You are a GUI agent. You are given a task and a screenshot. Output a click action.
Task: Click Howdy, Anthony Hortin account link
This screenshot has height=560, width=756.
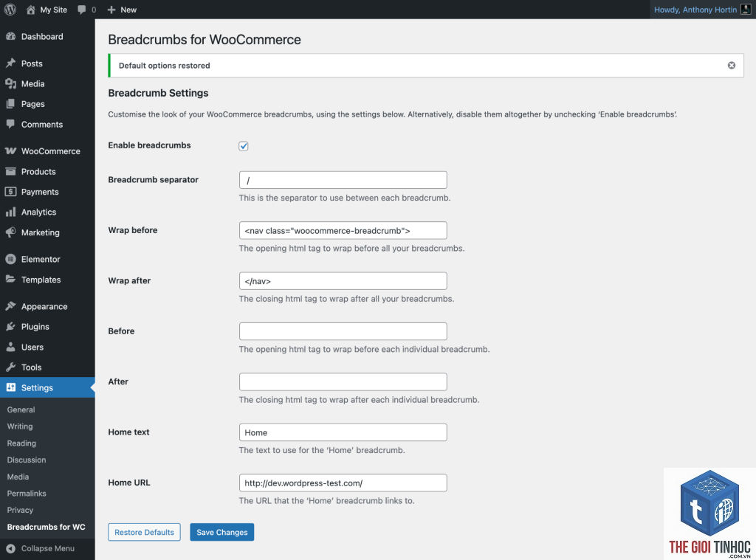pyautogui.click(x=695, y=10)
